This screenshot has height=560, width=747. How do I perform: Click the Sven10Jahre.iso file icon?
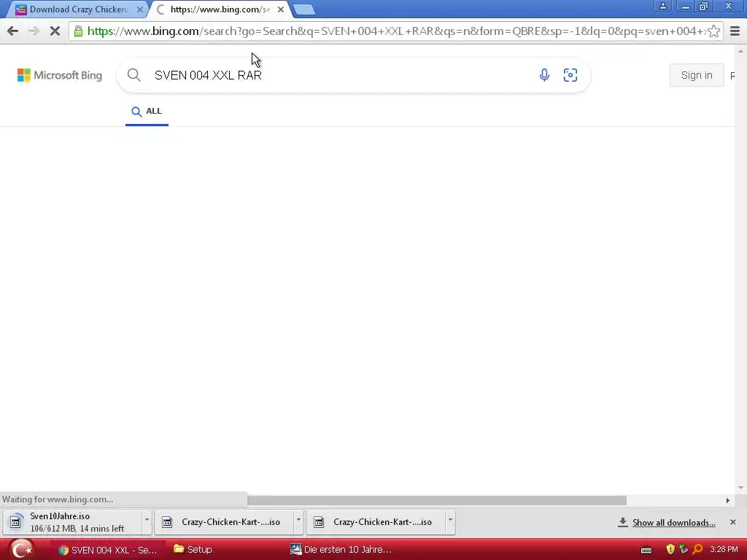click(x=16, y=522)
